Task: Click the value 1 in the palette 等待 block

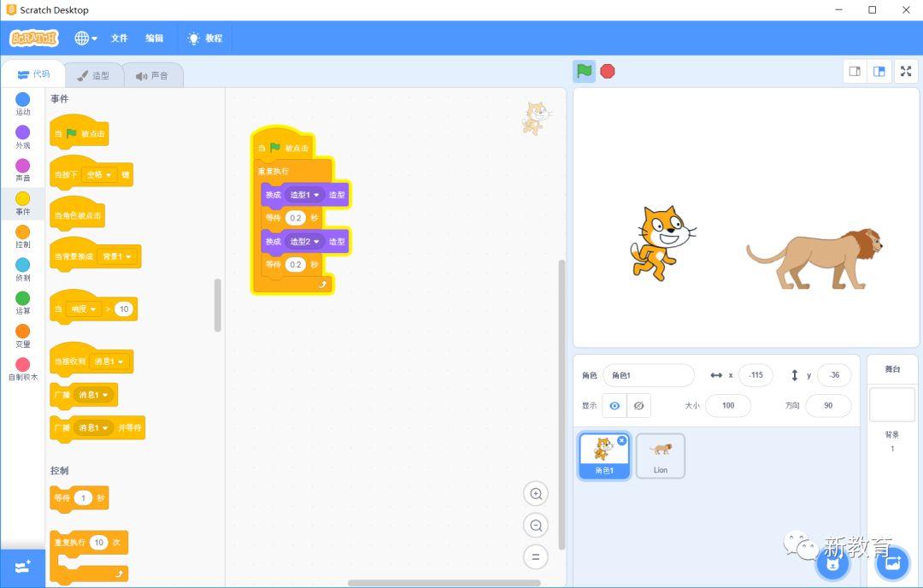Action: pyautogui.click(x=83, y=498)
